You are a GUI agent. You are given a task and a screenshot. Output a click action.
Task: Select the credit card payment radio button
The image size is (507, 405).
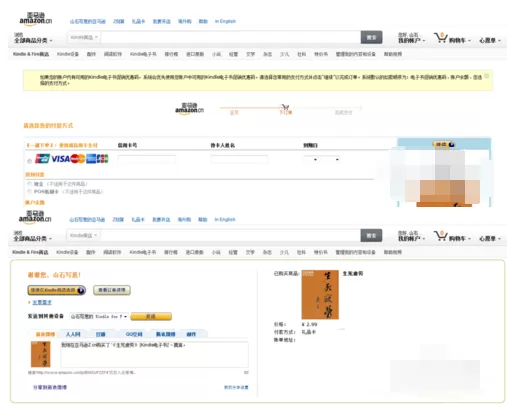click(29, 161)
